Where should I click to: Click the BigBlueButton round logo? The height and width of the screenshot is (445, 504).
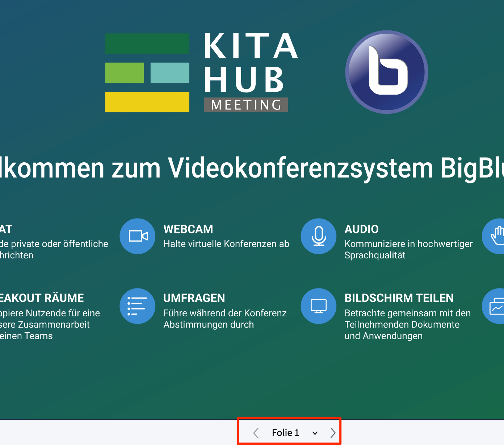[387, 72]
